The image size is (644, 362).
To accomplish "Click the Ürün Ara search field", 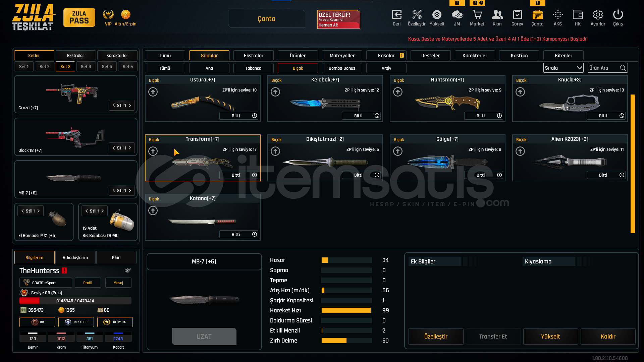I will click(604, 68).
